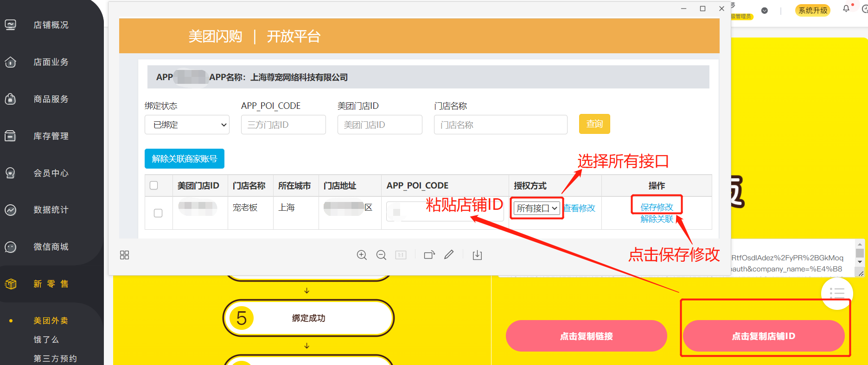Click 保存修改 link

tap(657, 207)
